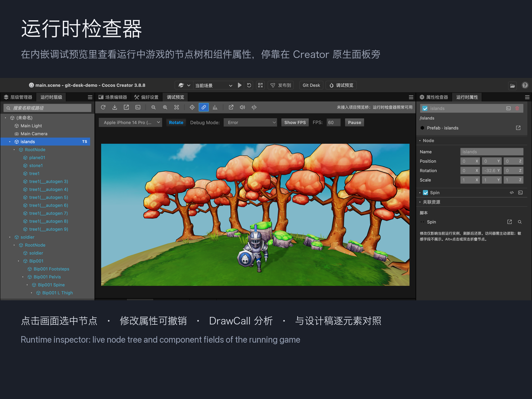Open the project folder icon in the top right
The image size is (532, 399).
(513, 85)
